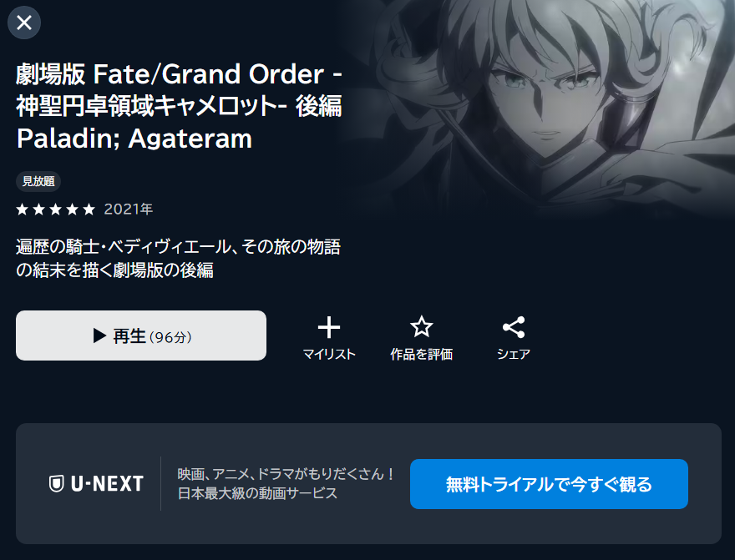735x560 pixels.
Task: Click the fifth rating star
Action: coord(89,209)
